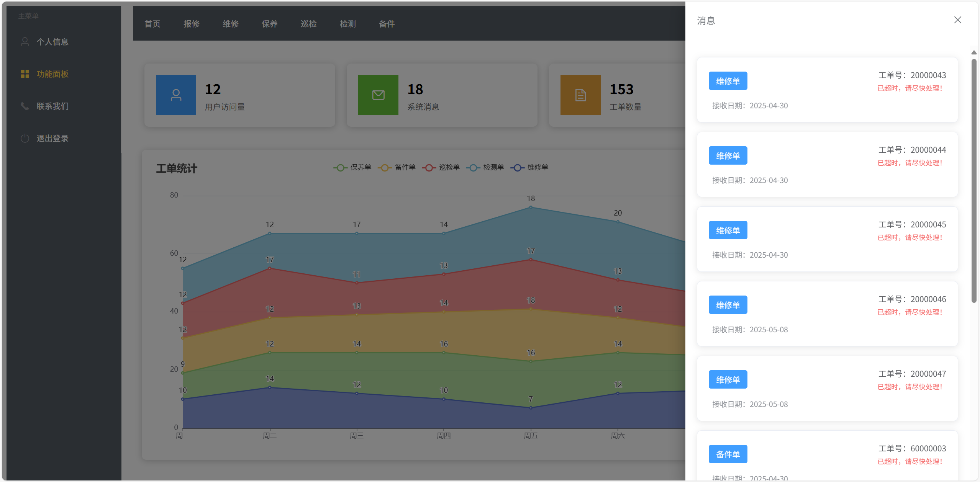Click the phone icon beside 联系我们

click(25, 106)
